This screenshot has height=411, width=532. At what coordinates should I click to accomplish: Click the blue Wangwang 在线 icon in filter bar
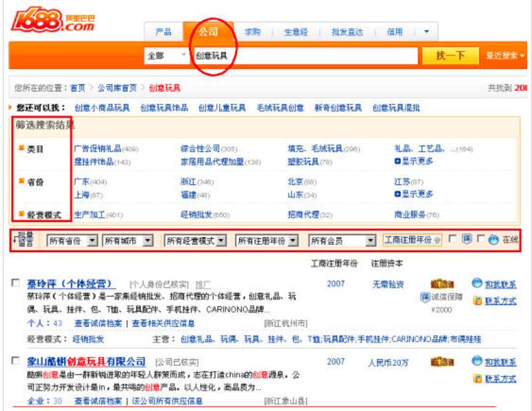(x=494, y=239)
